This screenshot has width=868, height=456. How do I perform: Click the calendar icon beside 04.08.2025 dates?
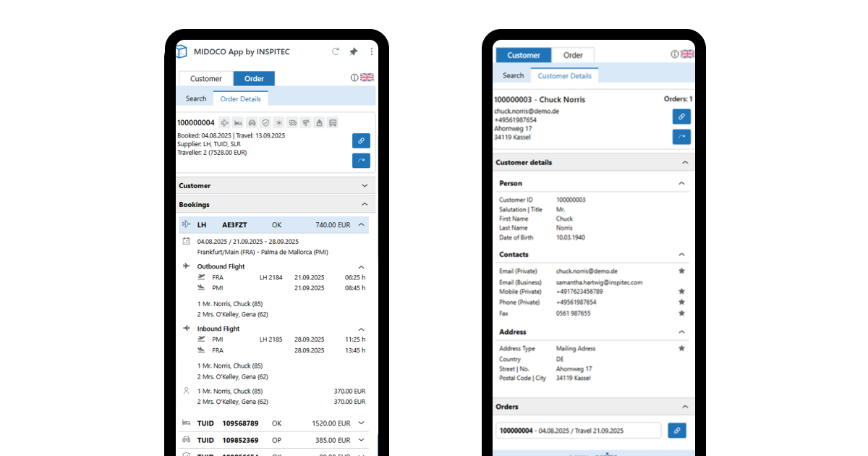186,241
